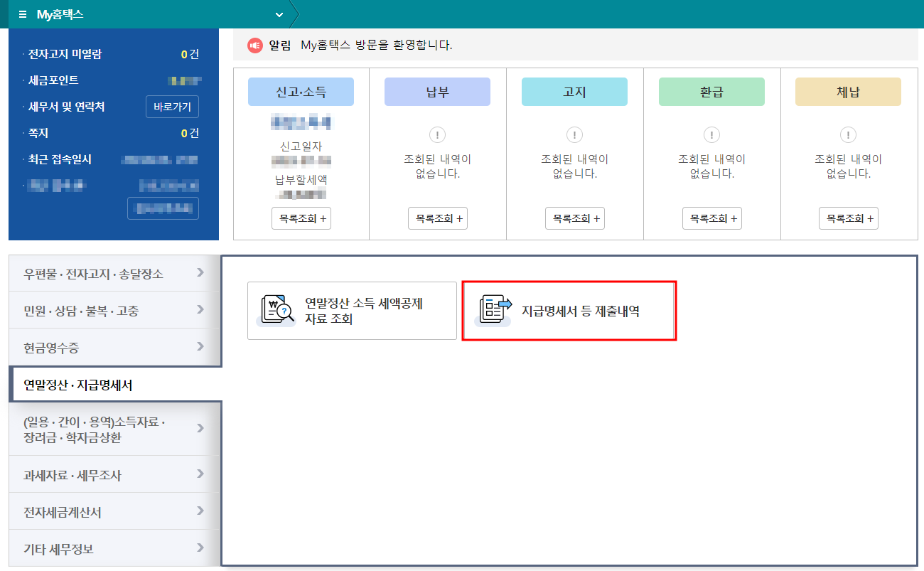Open the My홈택스 header dropdown arrow

tap(279, 14)
